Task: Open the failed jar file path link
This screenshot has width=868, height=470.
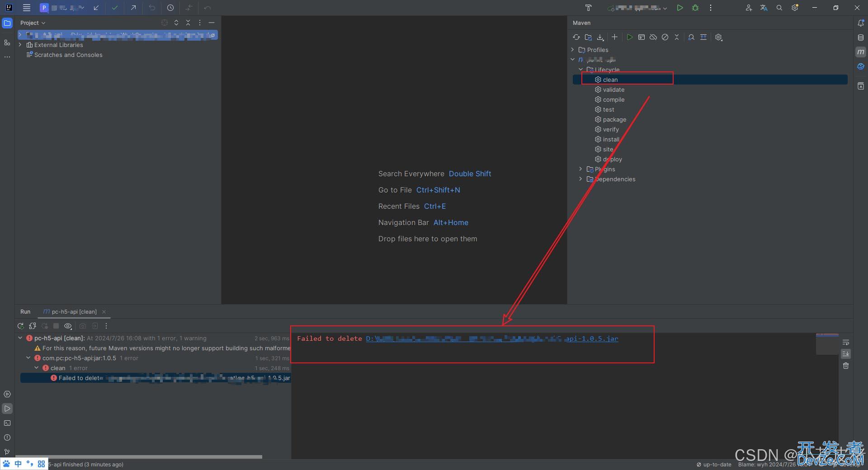Action: point(492,338)
